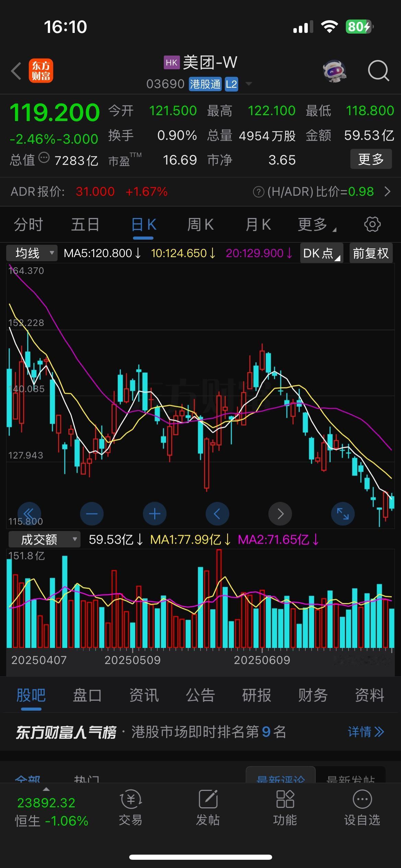This screenshot has height=868, width=401.
Task: Open the 研报 tab
Action: (x=257, y=696)
